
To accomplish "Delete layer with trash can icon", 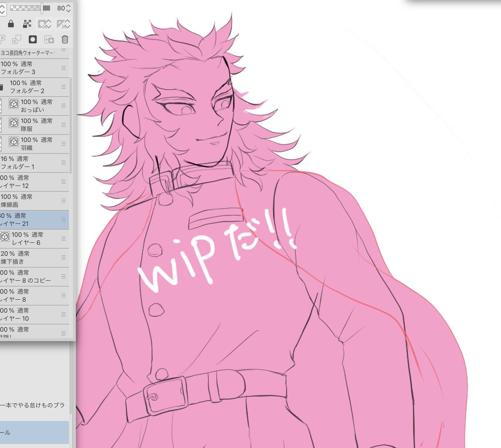I will pyautogui.click(x=65, y=39).
